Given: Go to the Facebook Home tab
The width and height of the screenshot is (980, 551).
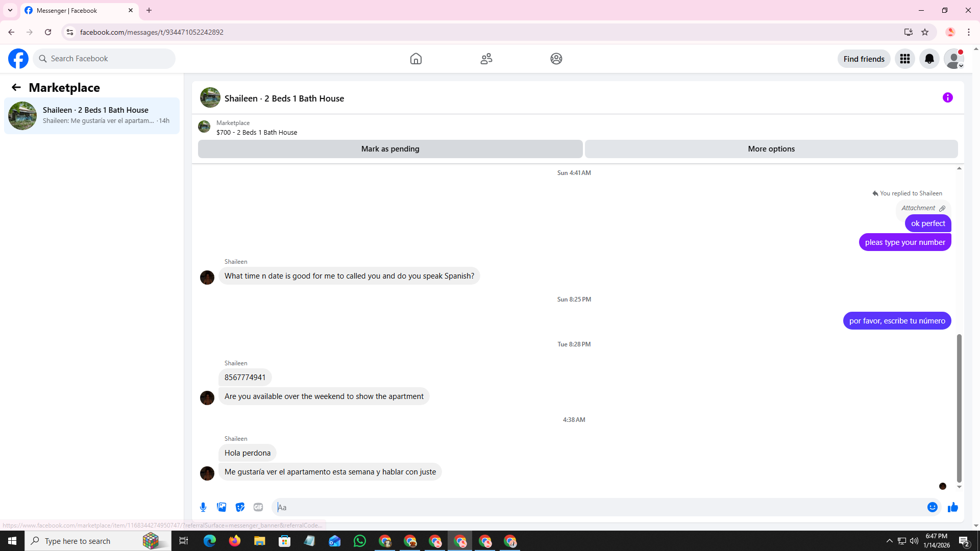Looking at the screenshot, I should coord(415,59).
